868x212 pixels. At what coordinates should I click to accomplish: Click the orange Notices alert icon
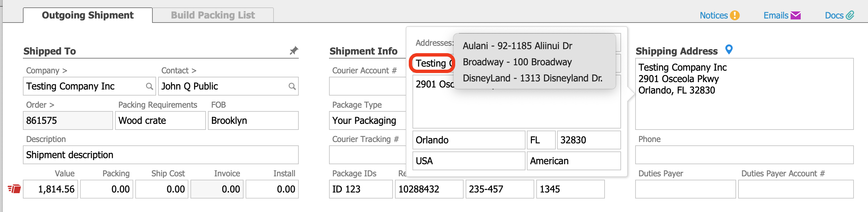point(734,15)
